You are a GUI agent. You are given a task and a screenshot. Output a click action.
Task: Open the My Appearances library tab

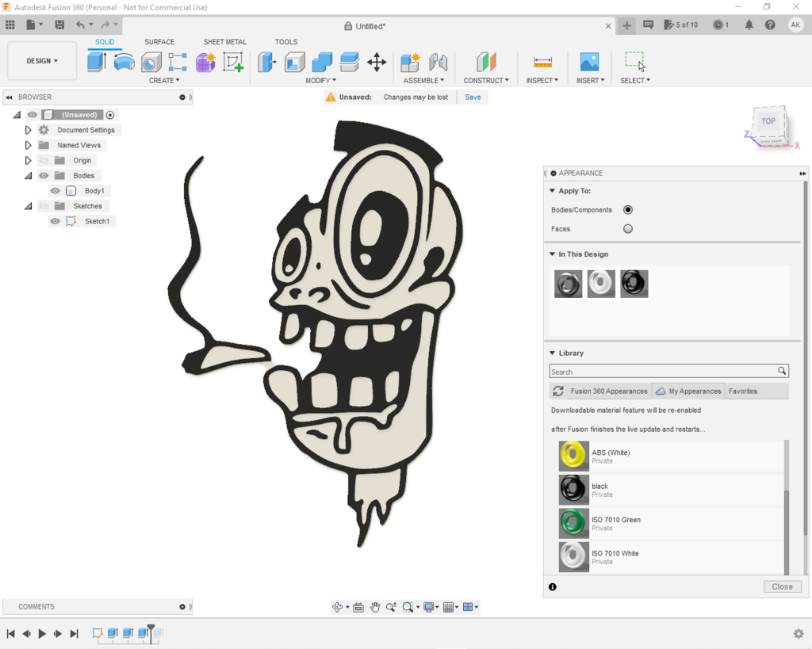(688, 391)
